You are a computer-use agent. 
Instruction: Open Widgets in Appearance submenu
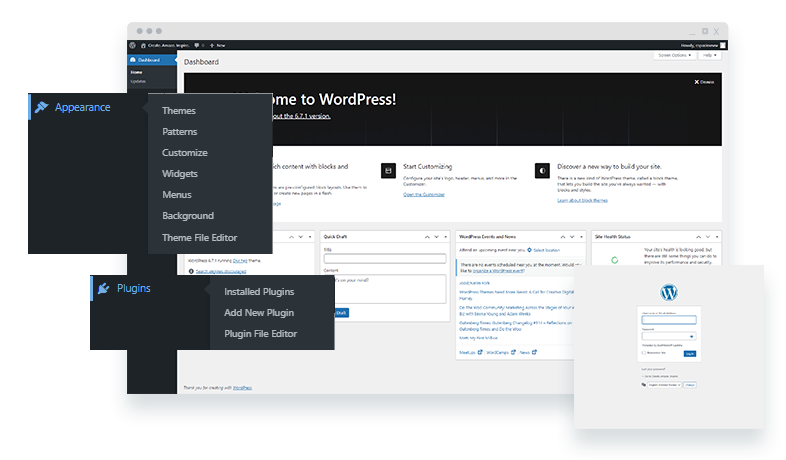click(179, 174)
